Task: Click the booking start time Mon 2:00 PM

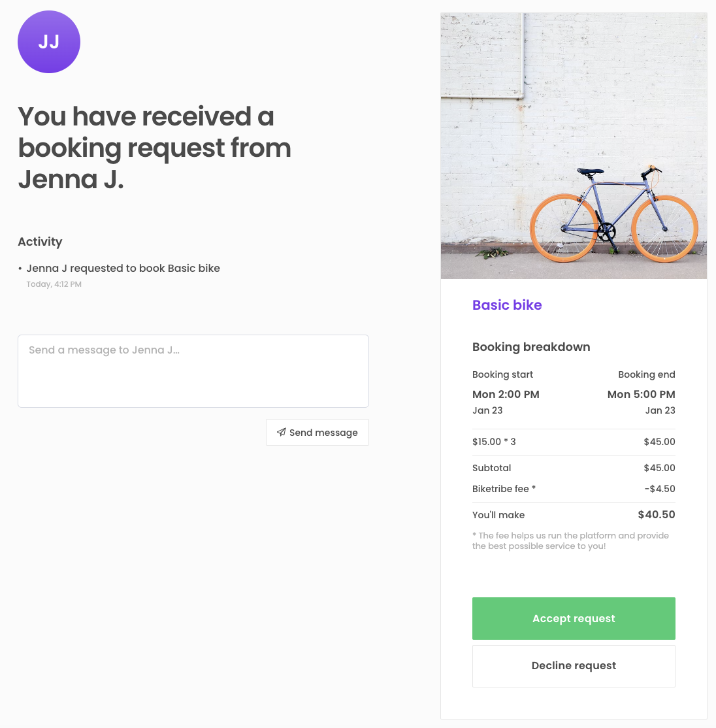Action: click(x=506, y=394)
